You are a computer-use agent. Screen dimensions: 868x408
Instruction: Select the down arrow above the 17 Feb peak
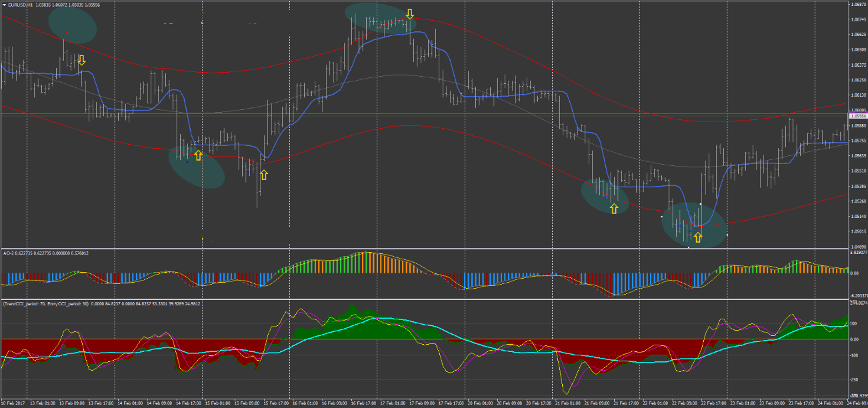pos(410,13)
